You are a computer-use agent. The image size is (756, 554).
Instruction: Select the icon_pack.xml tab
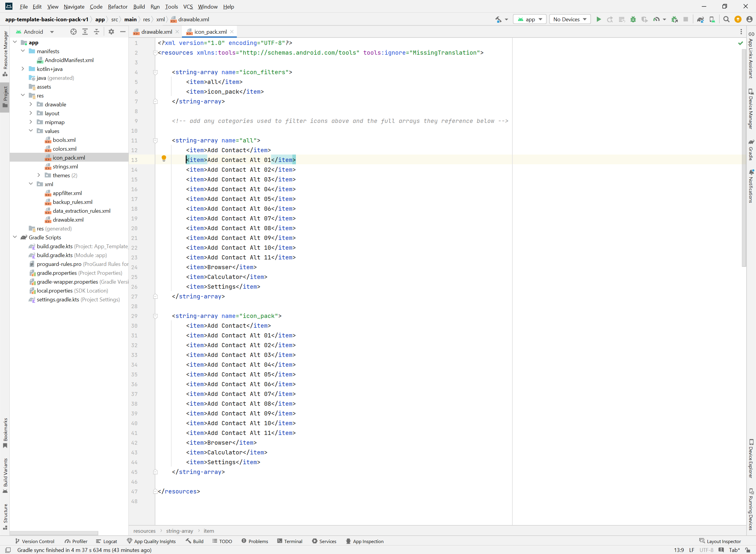coord(208,32)
